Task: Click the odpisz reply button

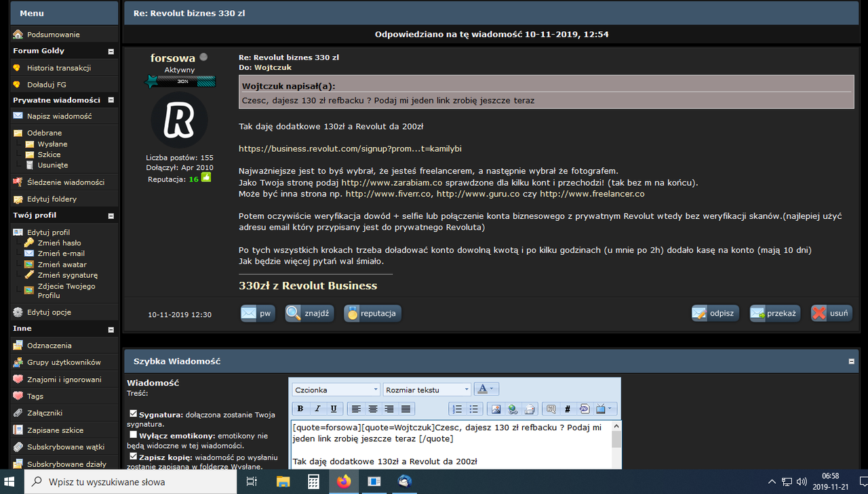Action: tap(715, 313)
